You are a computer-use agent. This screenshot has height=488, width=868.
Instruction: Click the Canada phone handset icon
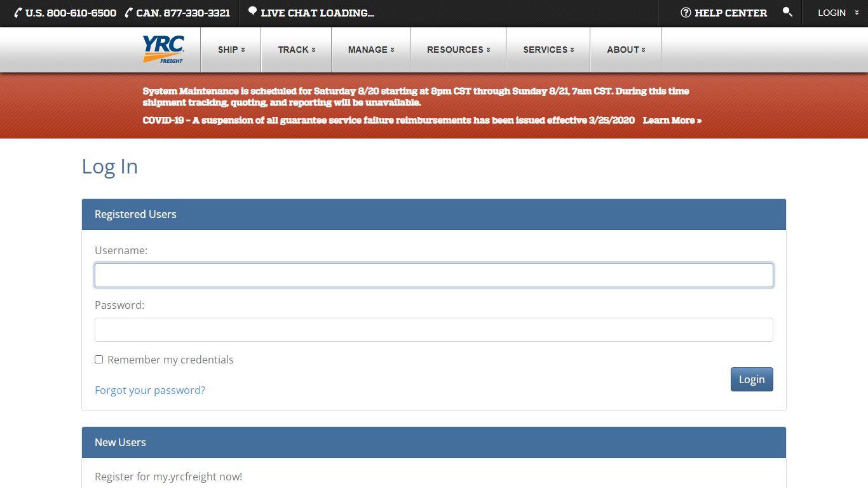[129, 13]
